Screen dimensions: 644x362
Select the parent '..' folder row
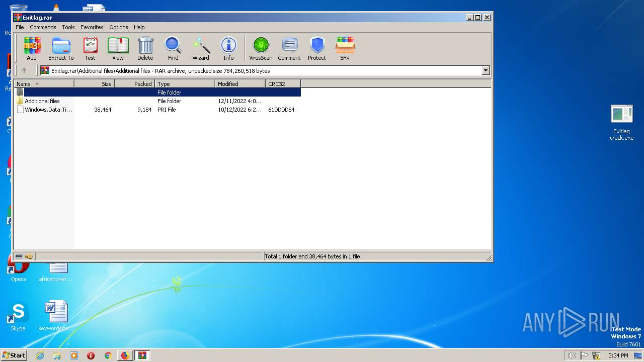(157, 93)
